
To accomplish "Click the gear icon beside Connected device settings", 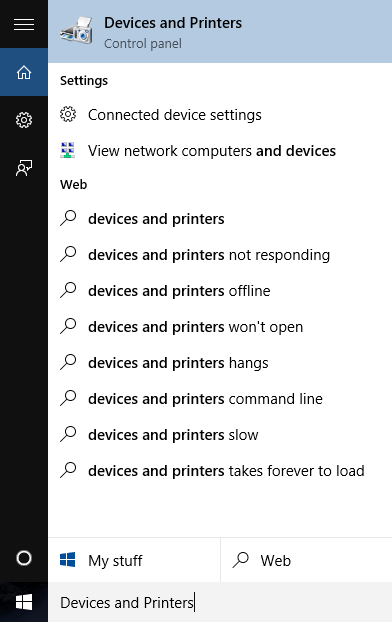I will (x=68, y=114).
